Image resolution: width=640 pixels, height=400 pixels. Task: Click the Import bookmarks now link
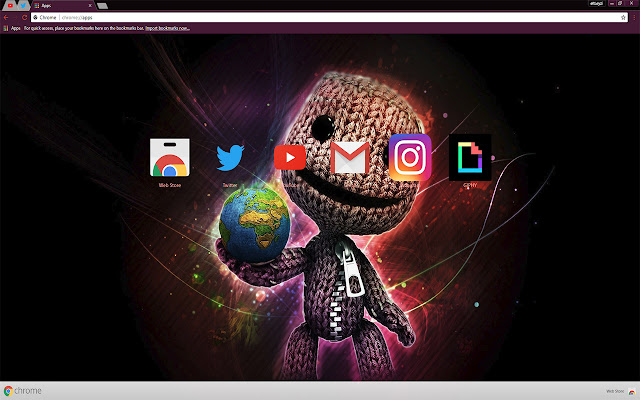click(167, 28)
